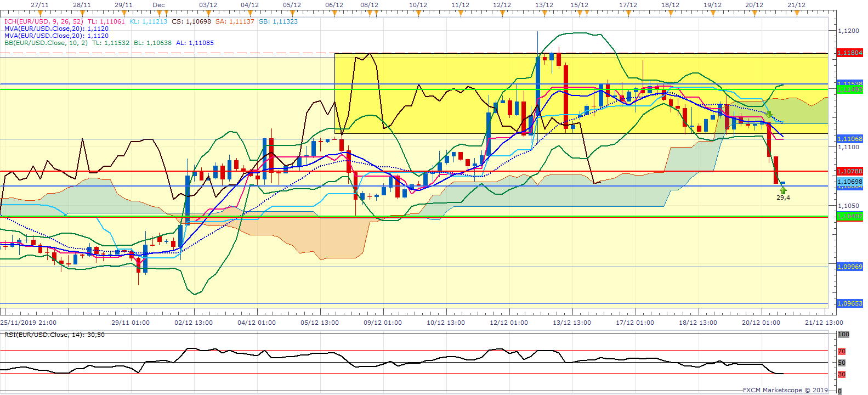
Task: Click Ichimoku value KL: 1,11213
Action: pyautogui.click(x=148, y=21)
